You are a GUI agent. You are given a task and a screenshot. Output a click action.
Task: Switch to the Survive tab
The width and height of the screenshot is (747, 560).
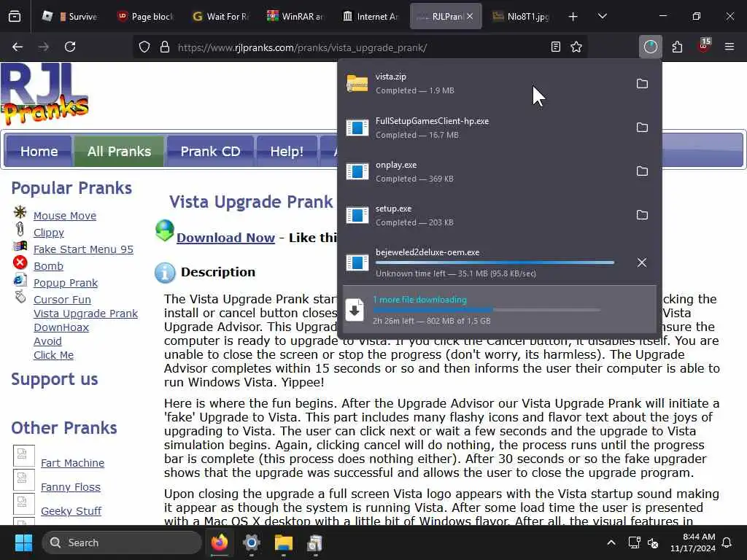(72, 16)
